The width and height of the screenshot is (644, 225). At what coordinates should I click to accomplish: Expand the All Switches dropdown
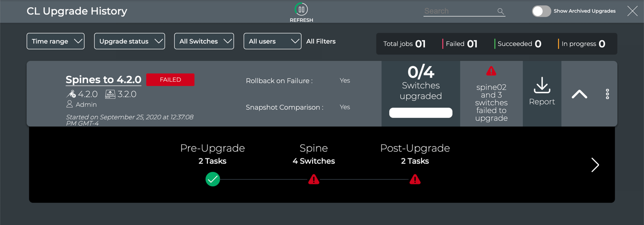[204, 42]
